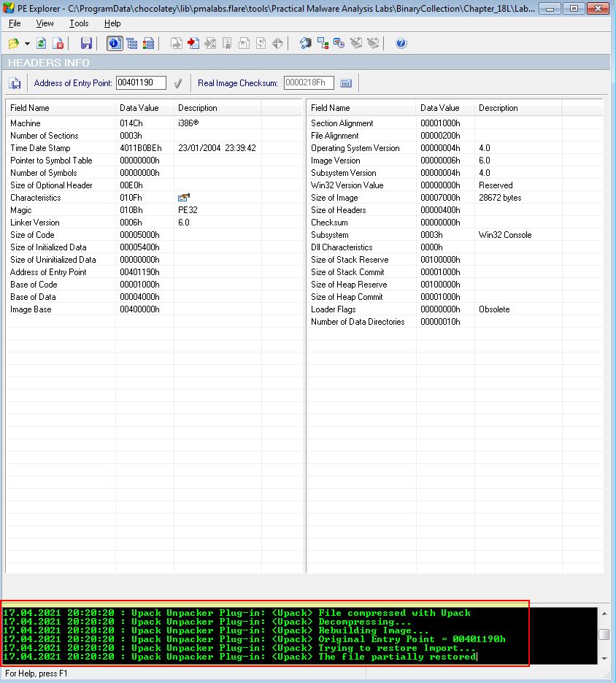616x683 pixels.
Task: Open the Disassembler chip icon
Action: (306, 44)
